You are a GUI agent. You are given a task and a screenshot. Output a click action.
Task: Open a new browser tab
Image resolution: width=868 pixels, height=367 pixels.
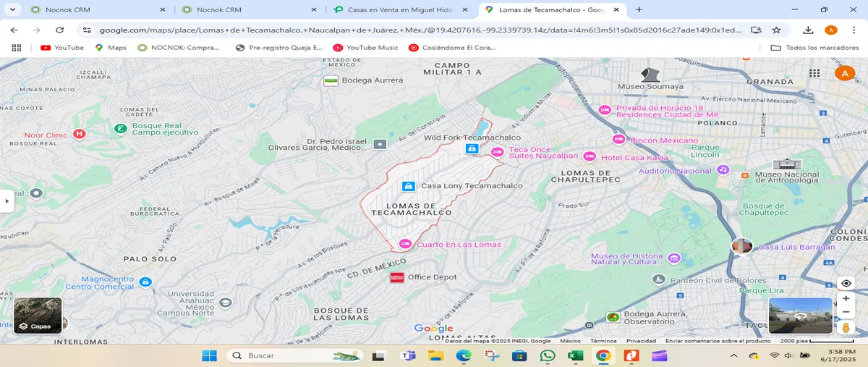[639, 10]
